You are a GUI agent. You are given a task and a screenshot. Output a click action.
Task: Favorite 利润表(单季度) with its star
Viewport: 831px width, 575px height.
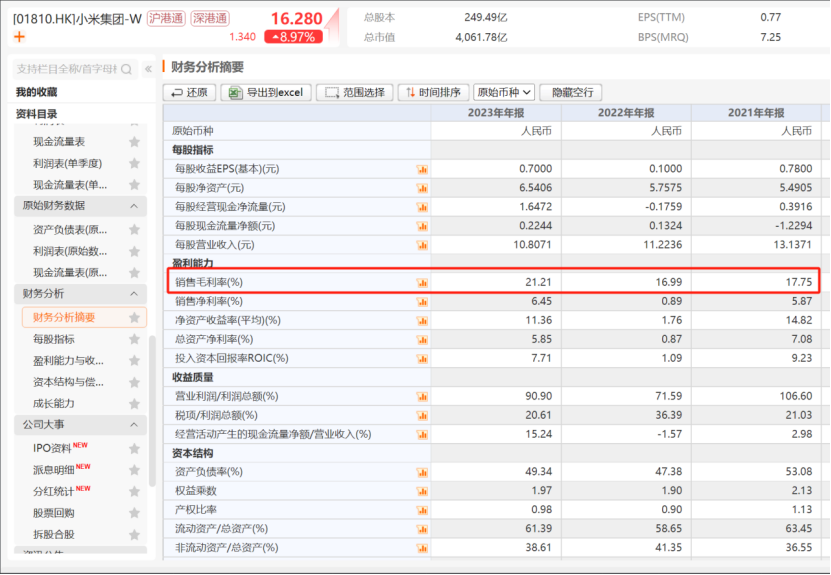pos(135,163)
